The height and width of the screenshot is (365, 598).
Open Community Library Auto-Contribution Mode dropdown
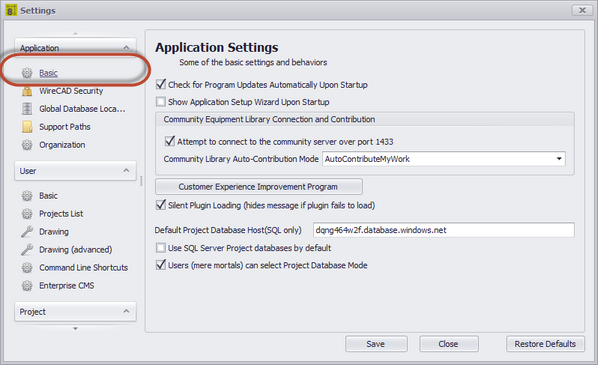pyautogui.click(x=444, y=159)
